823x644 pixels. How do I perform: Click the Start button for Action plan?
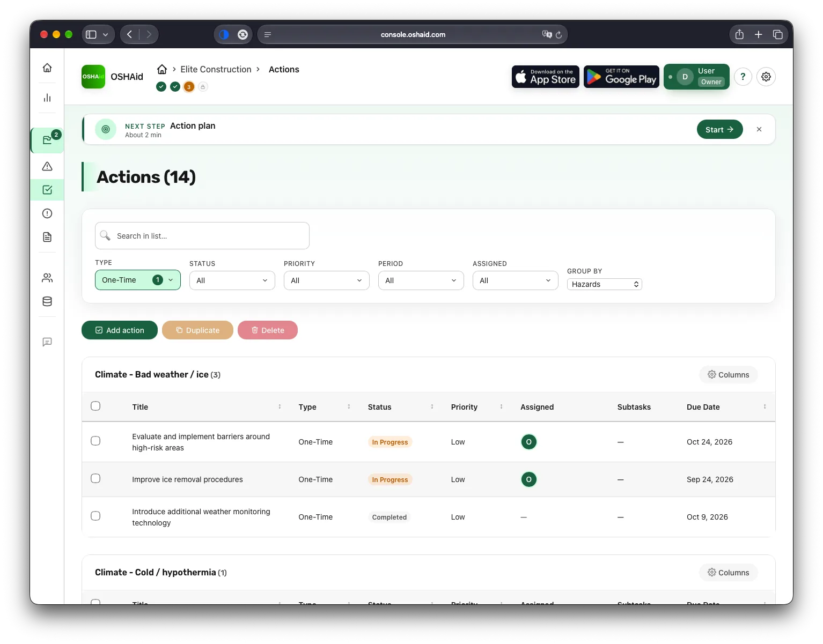pos(719,129)
